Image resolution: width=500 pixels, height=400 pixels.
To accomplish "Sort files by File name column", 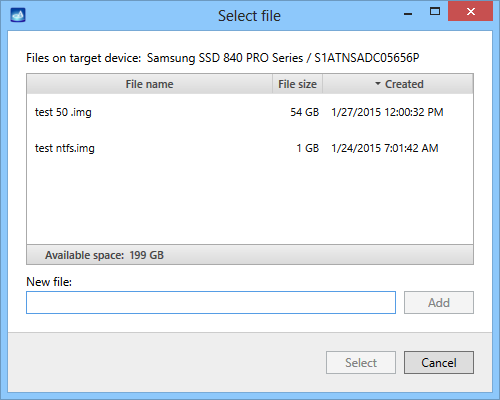I will click(149, 84).
